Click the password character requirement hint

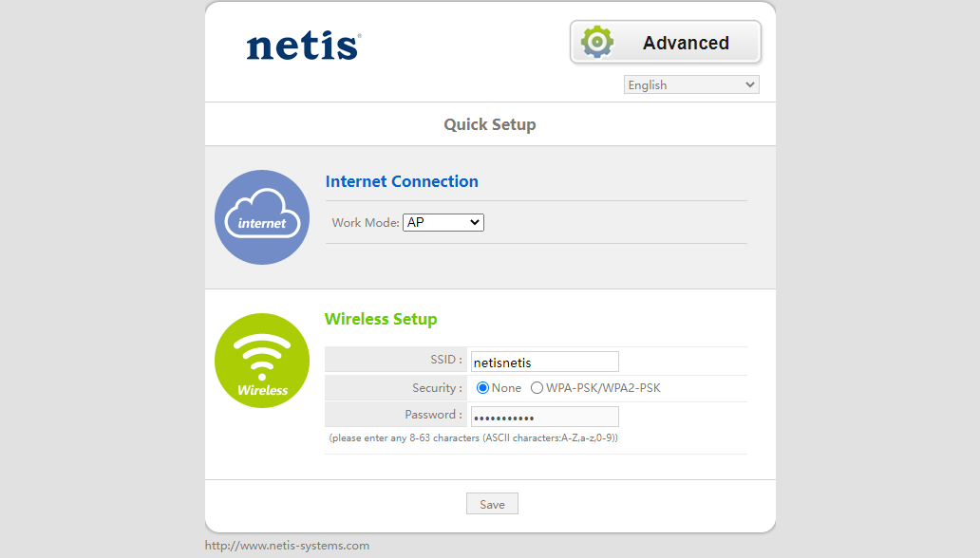[x=474, y=438]
